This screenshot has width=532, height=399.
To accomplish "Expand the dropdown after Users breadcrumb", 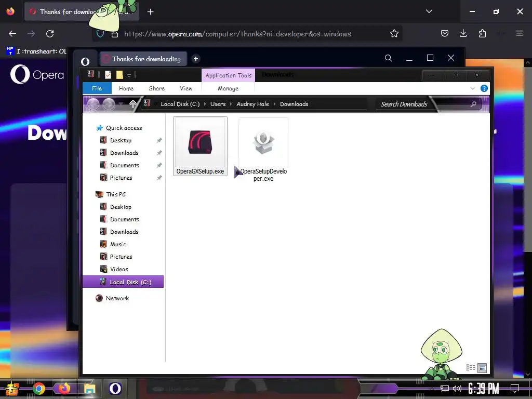I will coord(231,104).
